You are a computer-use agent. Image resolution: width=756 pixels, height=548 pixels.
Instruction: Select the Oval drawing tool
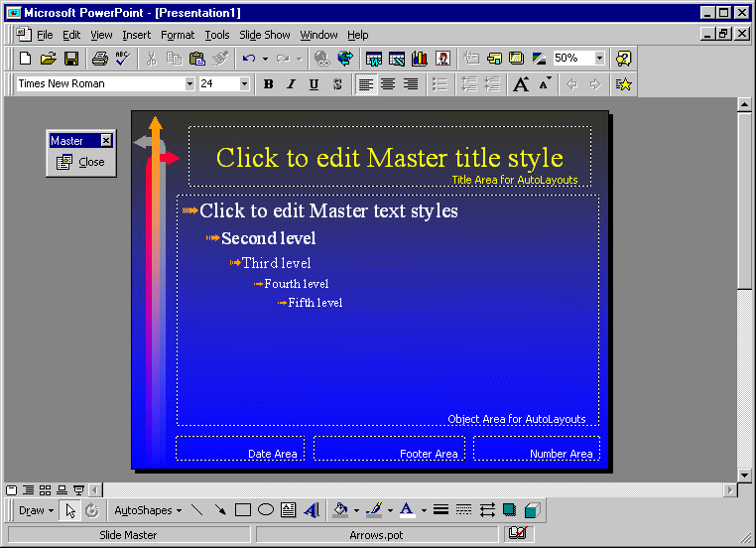click(266, 510)
